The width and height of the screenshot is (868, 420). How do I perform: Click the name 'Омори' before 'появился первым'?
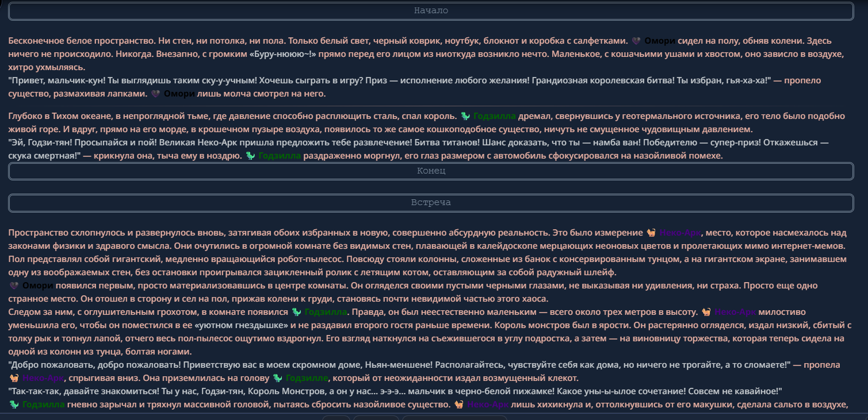click(x=39, y=286)
